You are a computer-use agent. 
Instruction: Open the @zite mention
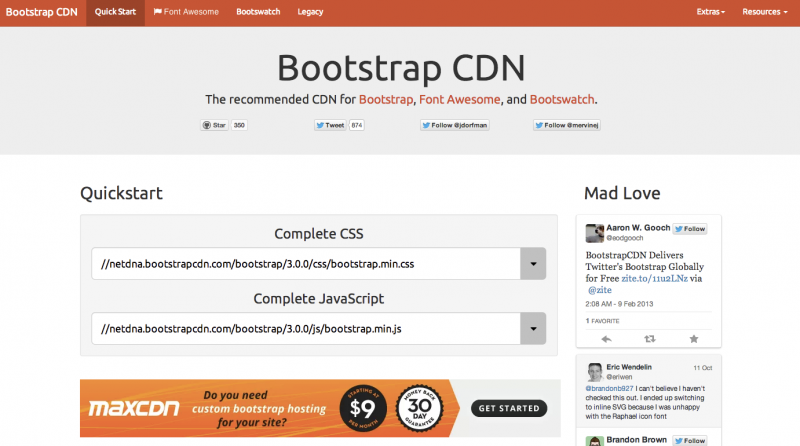click(x=599, y=290)
